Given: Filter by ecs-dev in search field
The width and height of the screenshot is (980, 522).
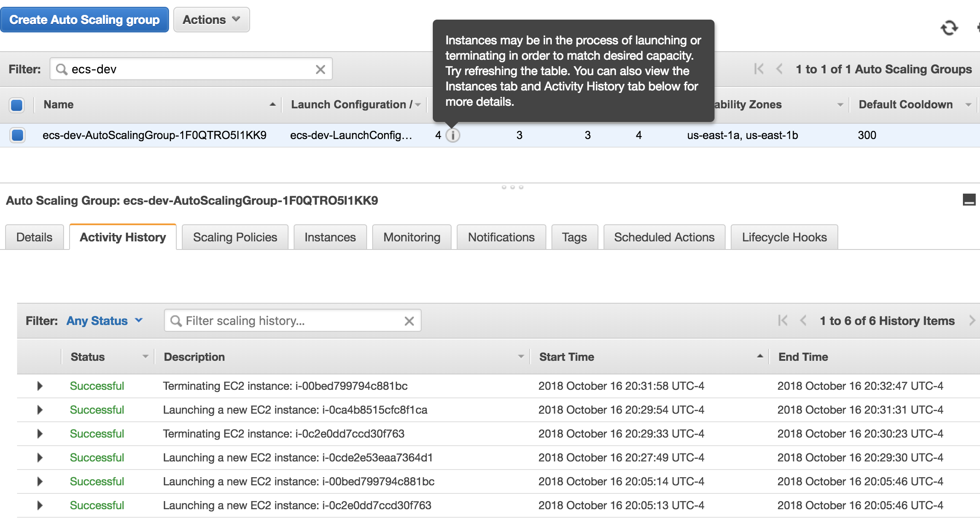Looking at the screenshot, I should click(191, 69).
